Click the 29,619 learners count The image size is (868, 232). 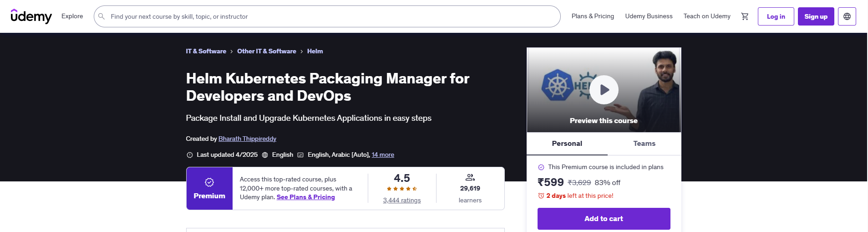(470, 188)
